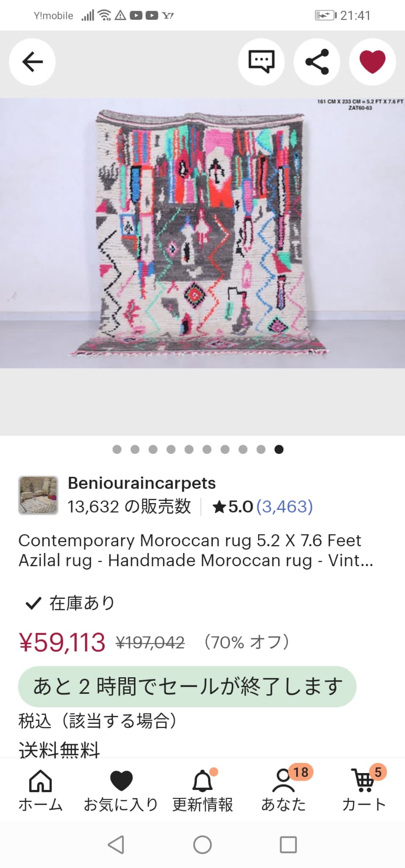The width and height of the screenshot is (405, 868).
Task: Select the first image pagination dot
Action: 117,449
